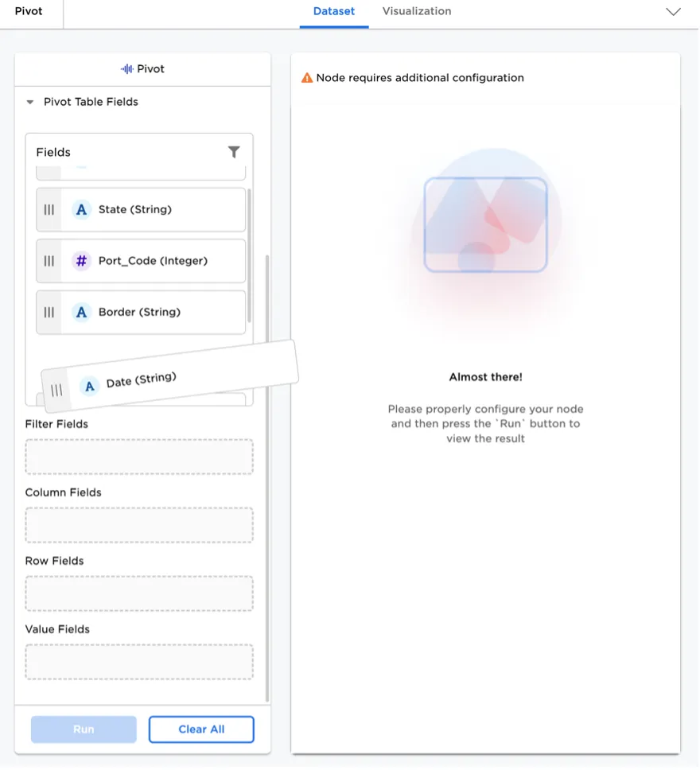This screenshot has width=700, height=770.
Task: Click the Column Fields drop zone
Action: pos(139,525)
